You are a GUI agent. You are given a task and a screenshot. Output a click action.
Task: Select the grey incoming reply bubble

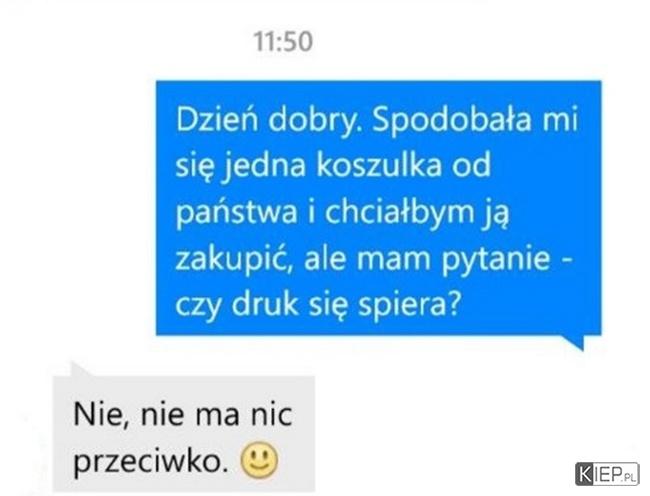184,433
